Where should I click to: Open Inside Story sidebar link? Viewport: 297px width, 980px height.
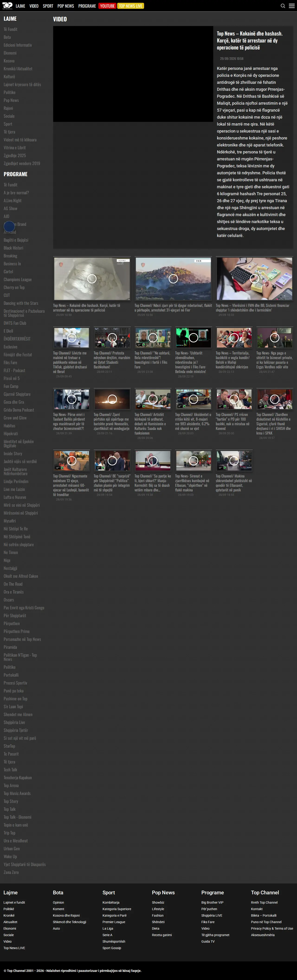(x=13, y=454)
